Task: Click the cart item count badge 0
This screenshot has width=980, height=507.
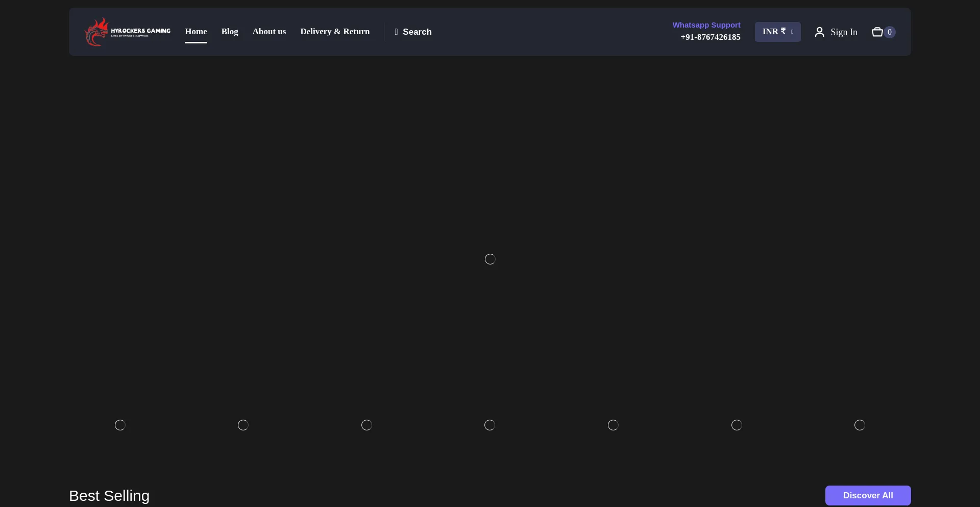Action: (890, 32)
